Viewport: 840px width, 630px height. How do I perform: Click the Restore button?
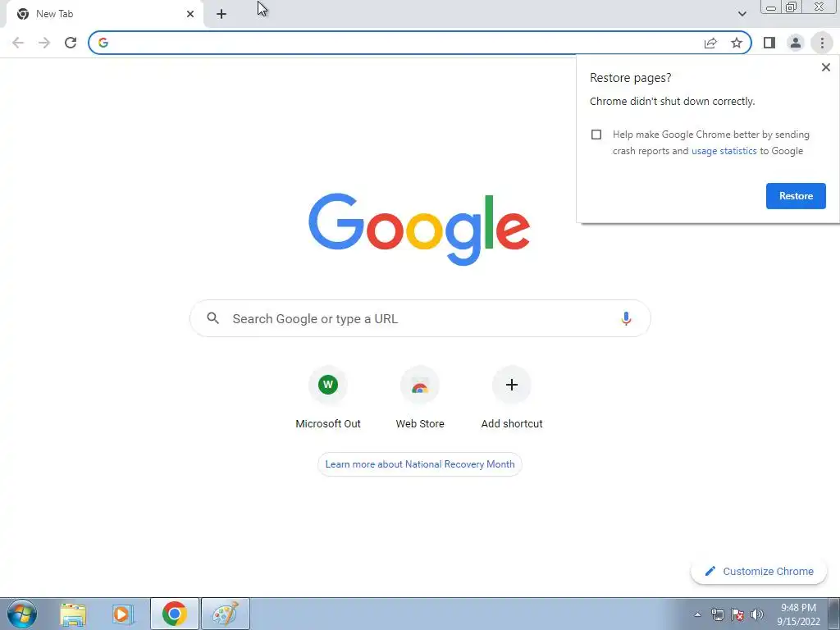point(796,196)
